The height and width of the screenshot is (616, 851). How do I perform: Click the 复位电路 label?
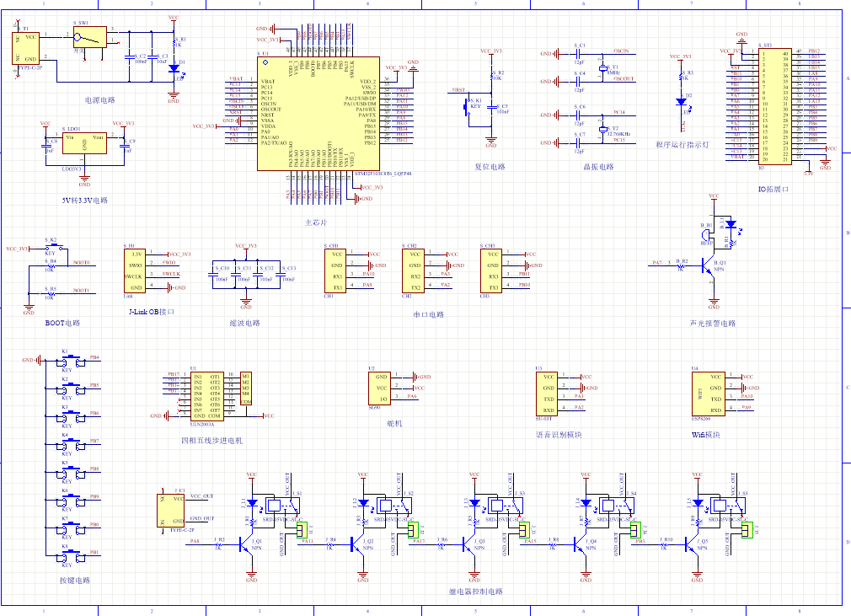click(x=490, y=167)
